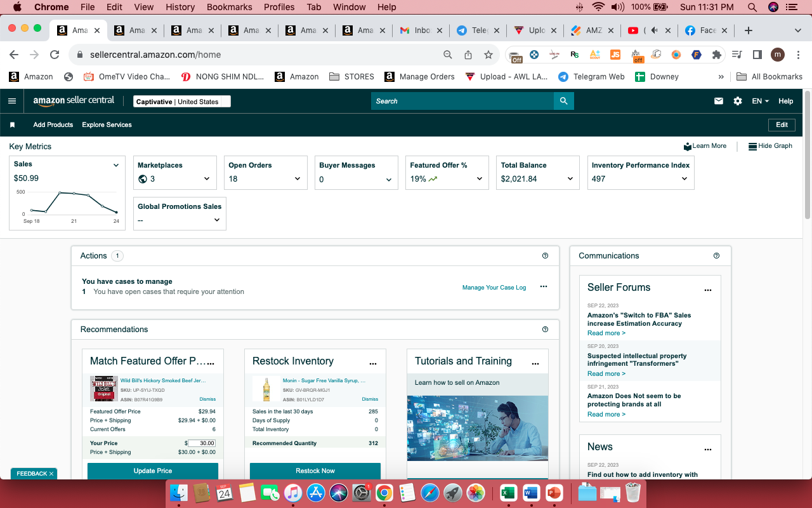Expand the Sales metric card chevron
Screen dimensions: 812x508
pos(116,165)
